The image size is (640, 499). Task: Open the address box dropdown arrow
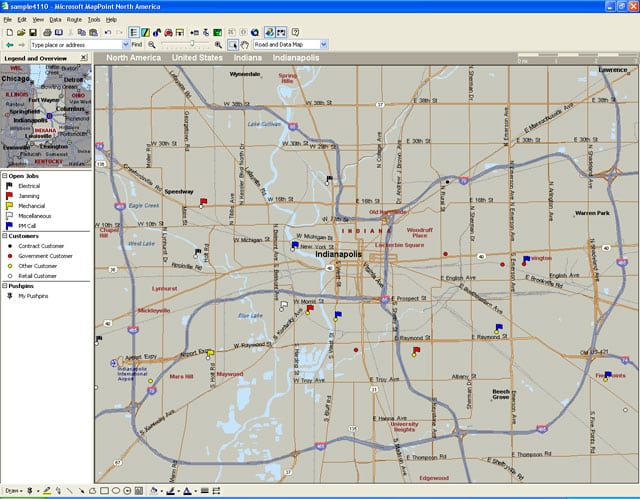pyautogui.click(x=126, y=44)
